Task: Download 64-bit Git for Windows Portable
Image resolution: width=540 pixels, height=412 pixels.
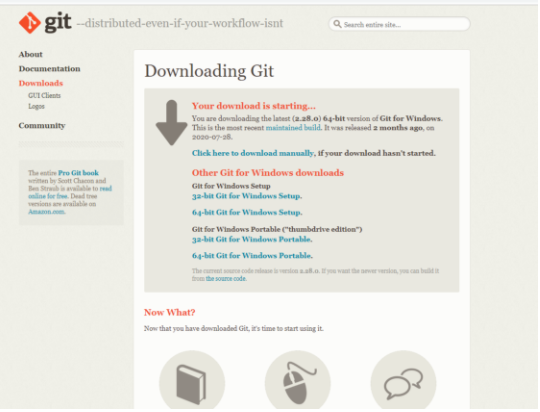Action: (252, 256)
